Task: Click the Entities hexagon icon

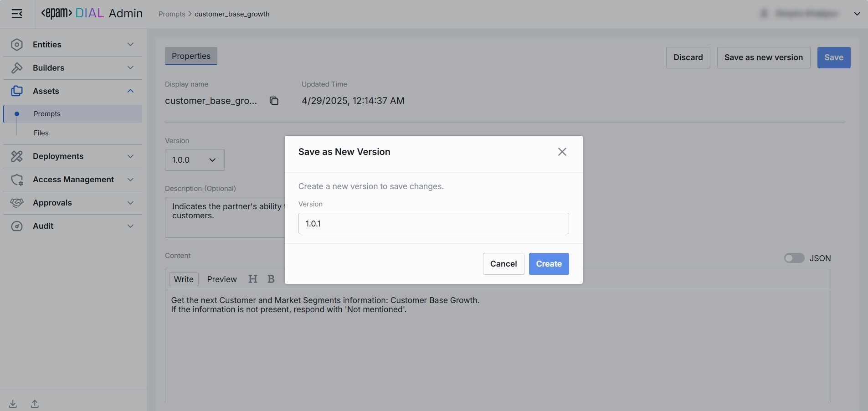Action: pyautogui.click(x=17, y=45)
